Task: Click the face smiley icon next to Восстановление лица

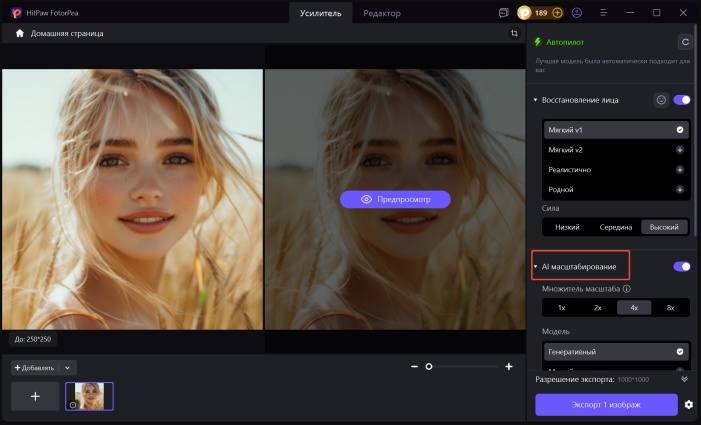Action: click(x=661, y=100)
